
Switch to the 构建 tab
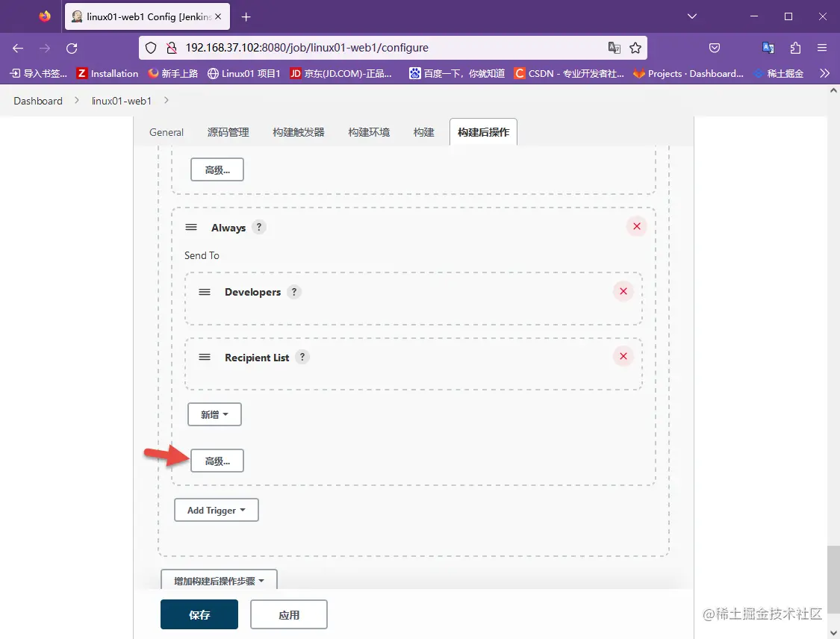tap(424, 132)
